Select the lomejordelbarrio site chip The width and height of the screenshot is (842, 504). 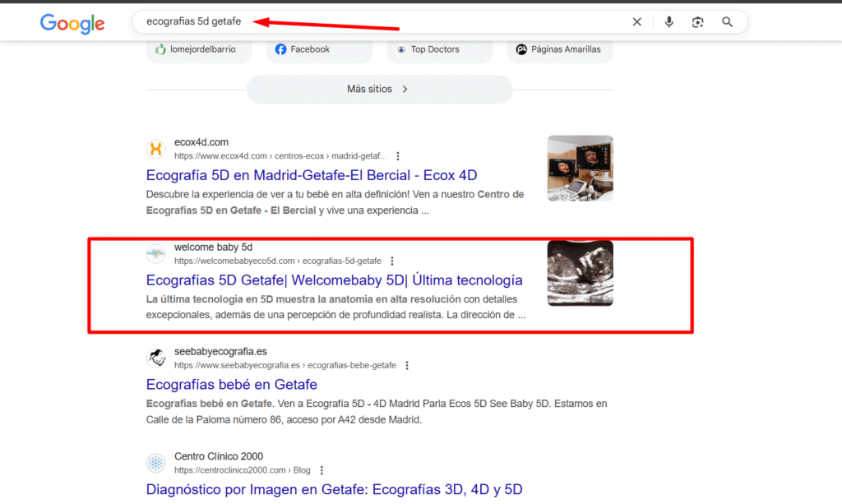point(196,49)
